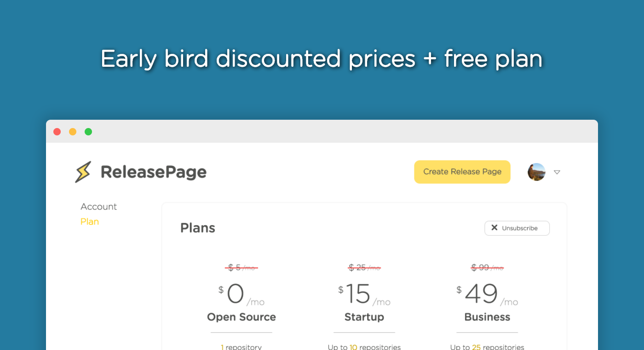Click the Plans section heading
Screen dimensions: 644x350
[198, 228]
